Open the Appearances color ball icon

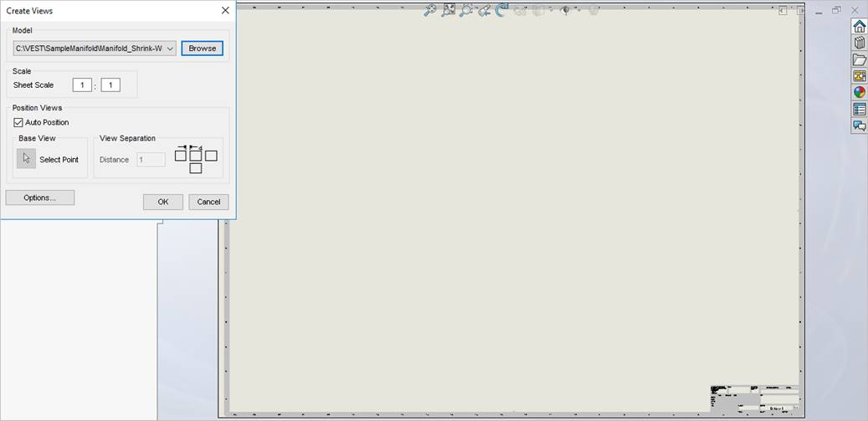pos(859,92)
